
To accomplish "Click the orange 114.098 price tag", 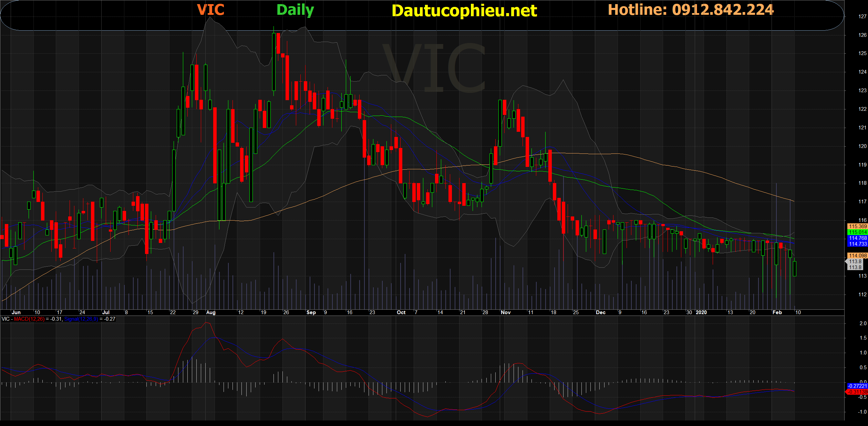I will [x=857, y=256].
